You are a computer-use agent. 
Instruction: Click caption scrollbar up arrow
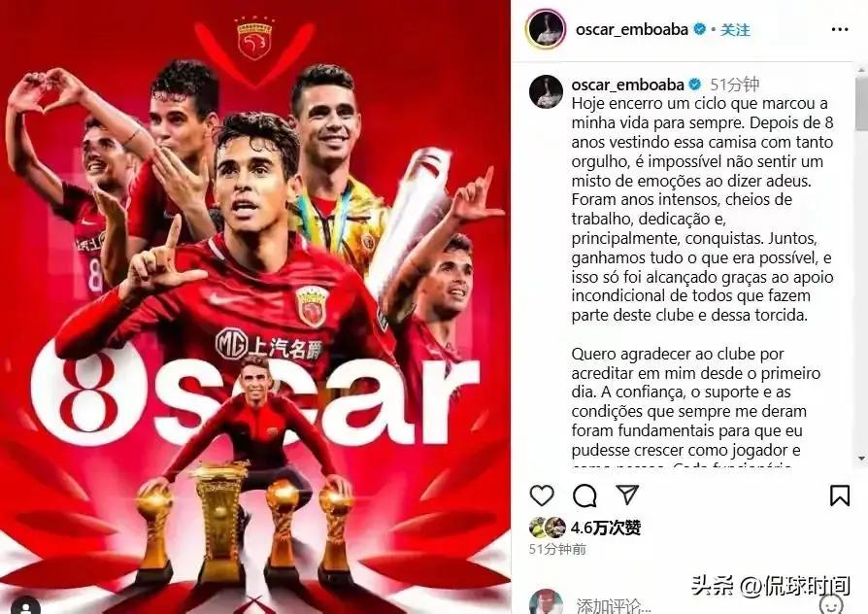click(862, 70)
